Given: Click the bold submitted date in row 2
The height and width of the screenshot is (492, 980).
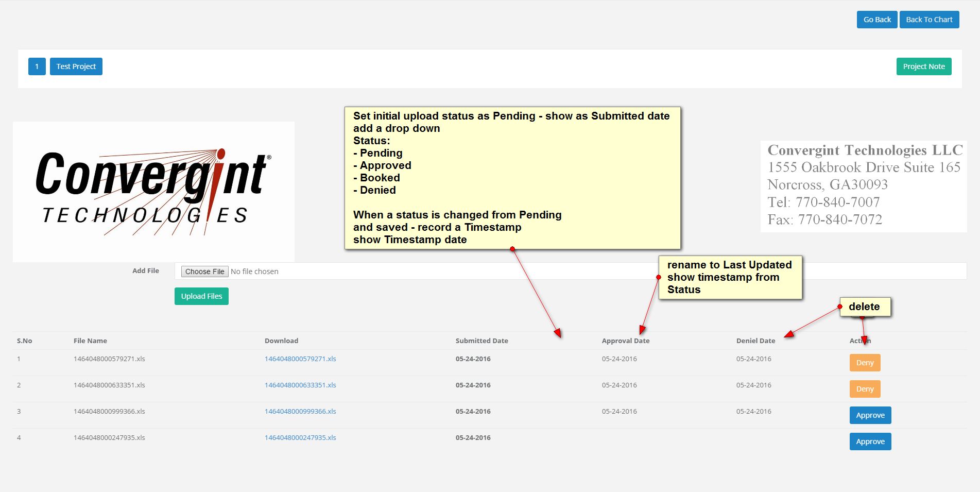Looking at the screenshot, I should tap(473, 385).
